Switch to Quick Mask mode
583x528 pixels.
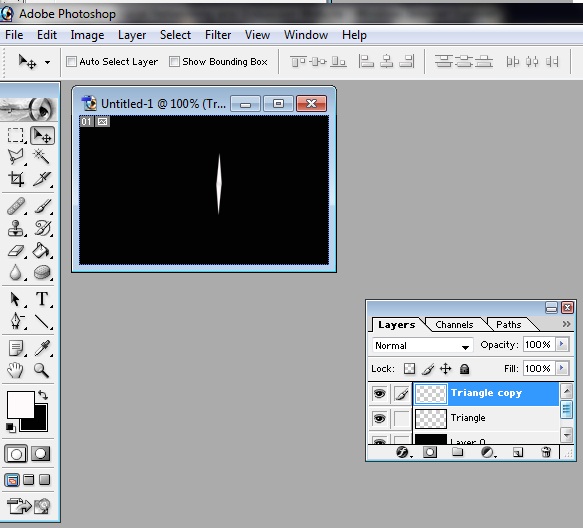pyautogui.click(x=40, y=454)
